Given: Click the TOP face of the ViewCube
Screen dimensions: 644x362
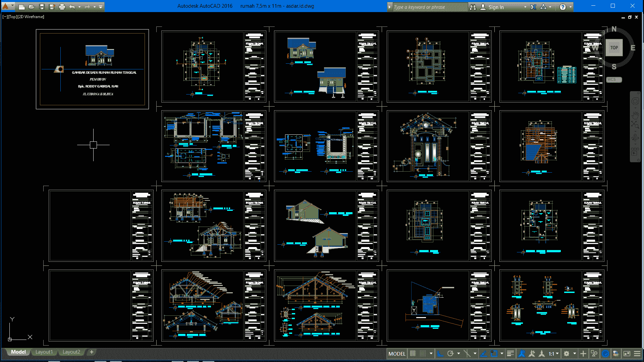Looking at the screenshot, I should point(614,48).
